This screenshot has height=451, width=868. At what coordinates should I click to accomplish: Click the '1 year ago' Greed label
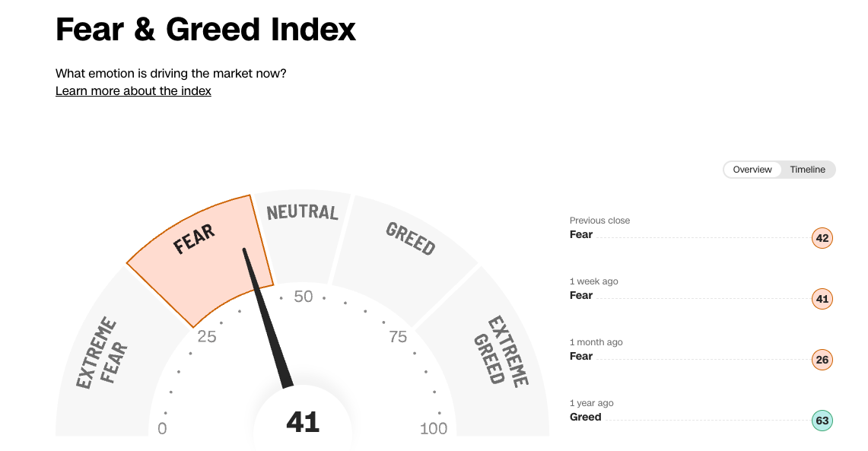586,417
